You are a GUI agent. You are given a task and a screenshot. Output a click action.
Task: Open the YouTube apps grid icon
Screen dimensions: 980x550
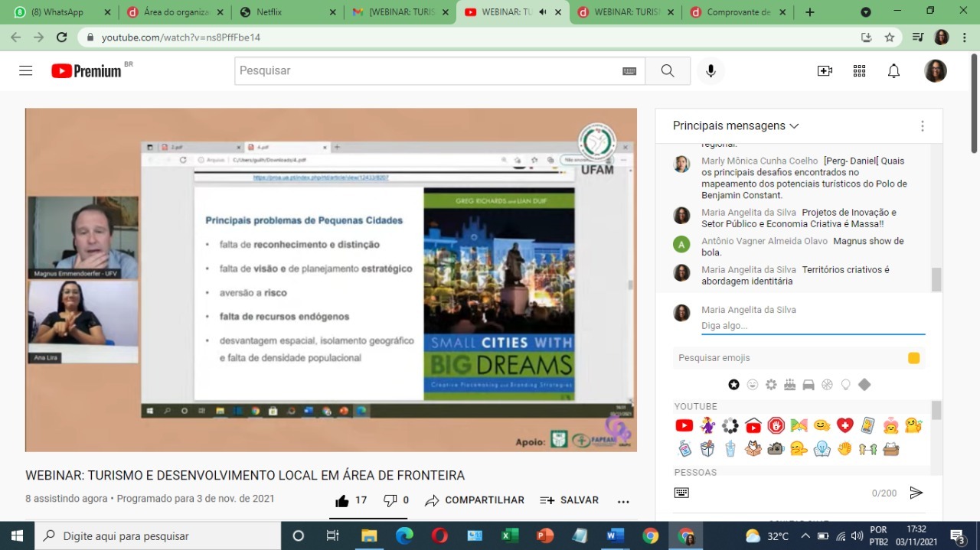coord(859,71)
